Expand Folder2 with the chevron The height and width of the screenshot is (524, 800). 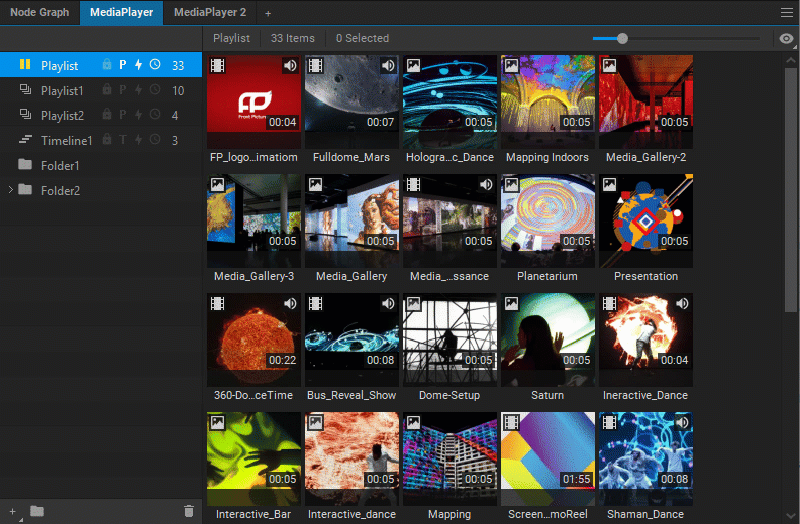click(11, 190)
